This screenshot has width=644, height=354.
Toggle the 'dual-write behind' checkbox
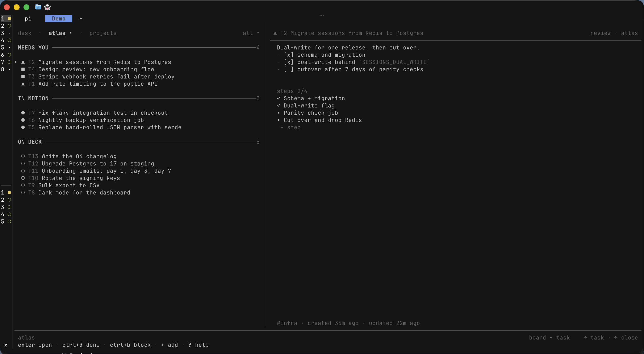[289, 62]
